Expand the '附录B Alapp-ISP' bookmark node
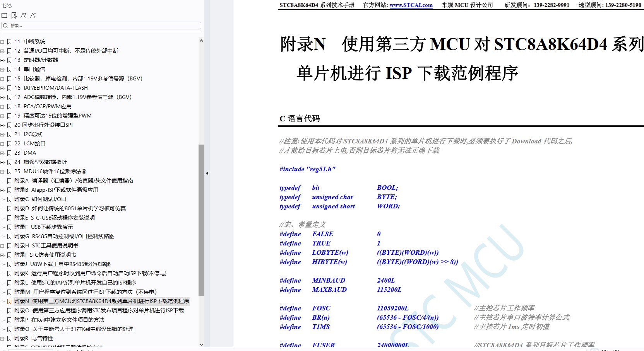 coord(2,190)
